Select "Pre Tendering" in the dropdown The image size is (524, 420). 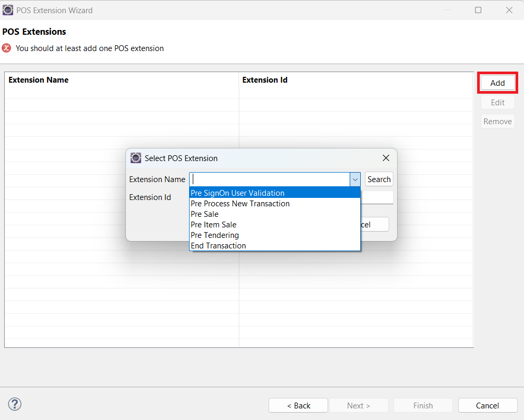tap(214, 235)
